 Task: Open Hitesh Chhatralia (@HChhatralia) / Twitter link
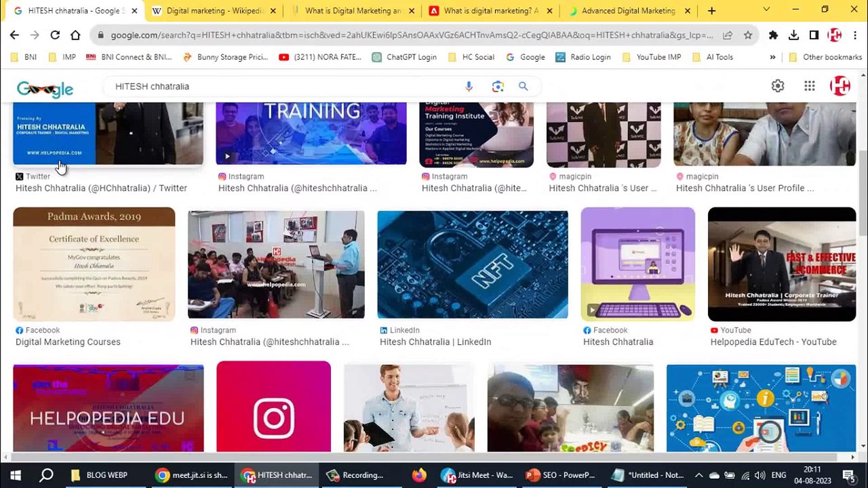(101, 188)
